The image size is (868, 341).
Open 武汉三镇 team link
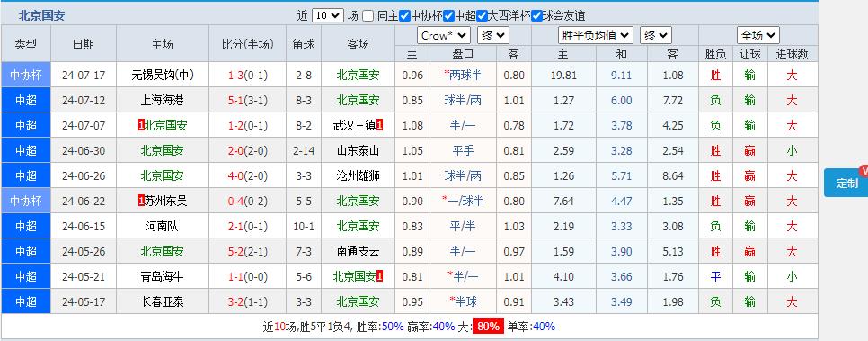[x=354, y=125]
